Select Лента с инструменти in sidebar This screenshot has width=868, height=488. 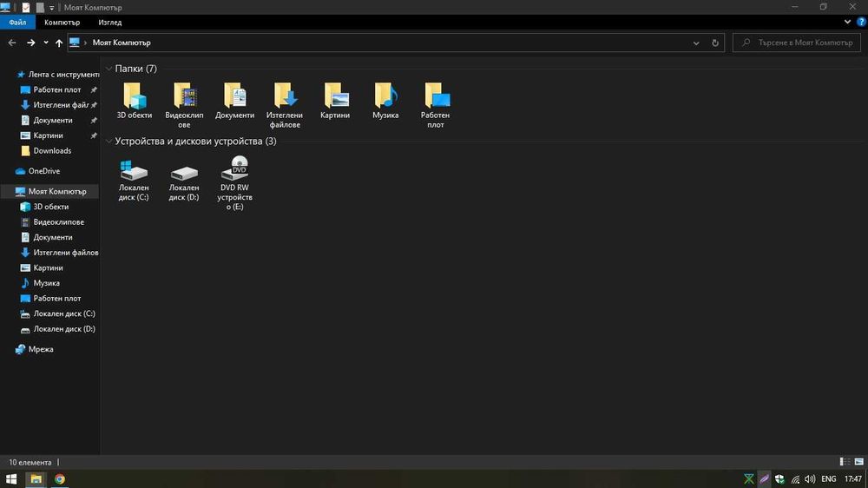click(x=57, y=74)
